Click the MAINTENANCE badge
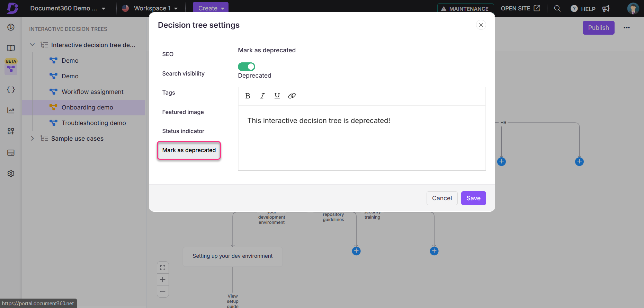 (465, 9)
